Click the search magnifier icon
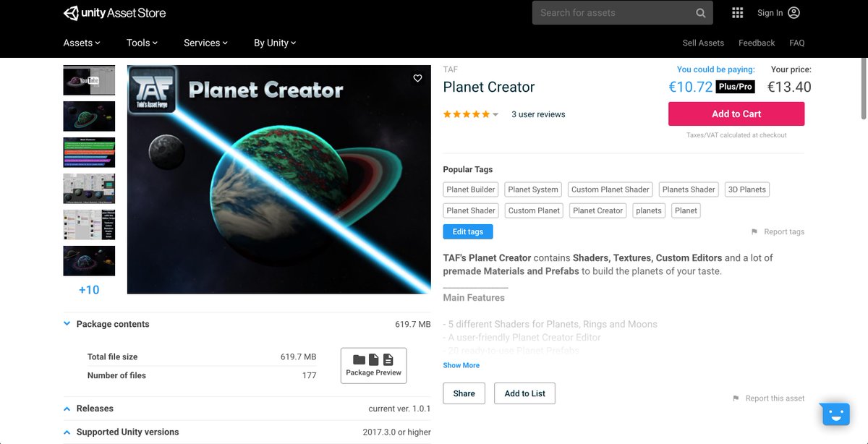 tap(700, 13)
